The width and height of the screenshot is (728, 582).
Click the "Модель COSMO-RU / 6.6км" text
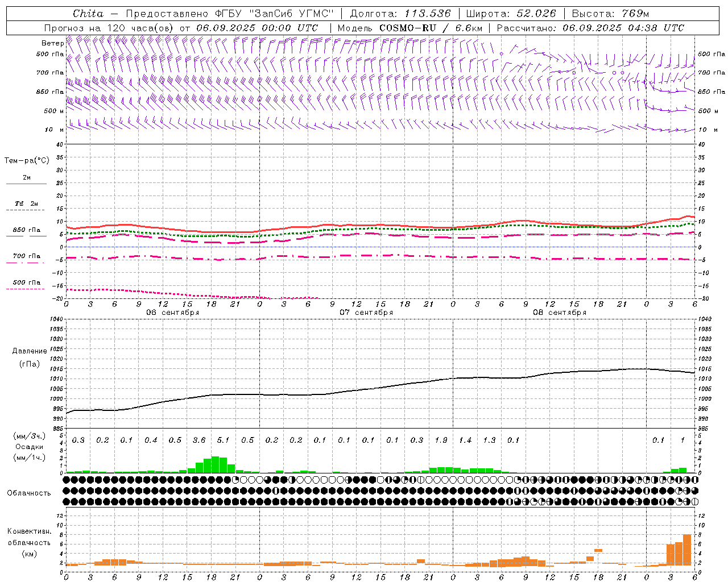pyautogui.click(x=410, y=28)
